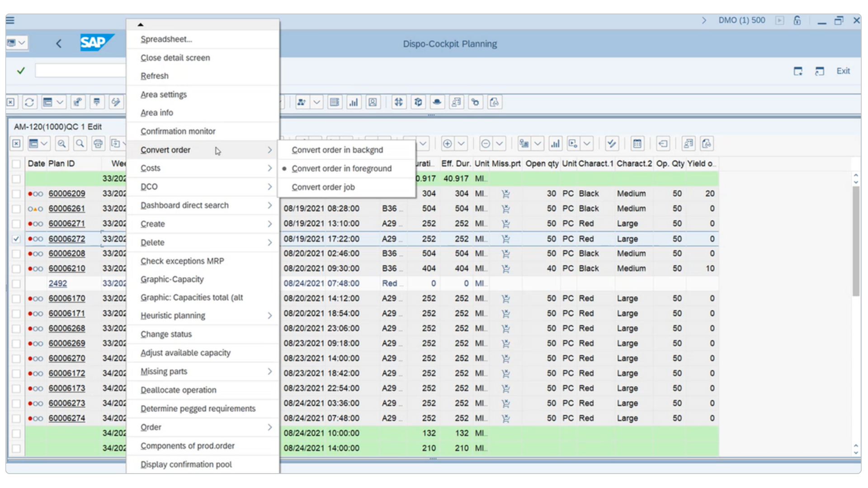The height and width of the screenshot is (488, 868).
Task: Uncheck the selected row 60006272
Action: point(16,239)
